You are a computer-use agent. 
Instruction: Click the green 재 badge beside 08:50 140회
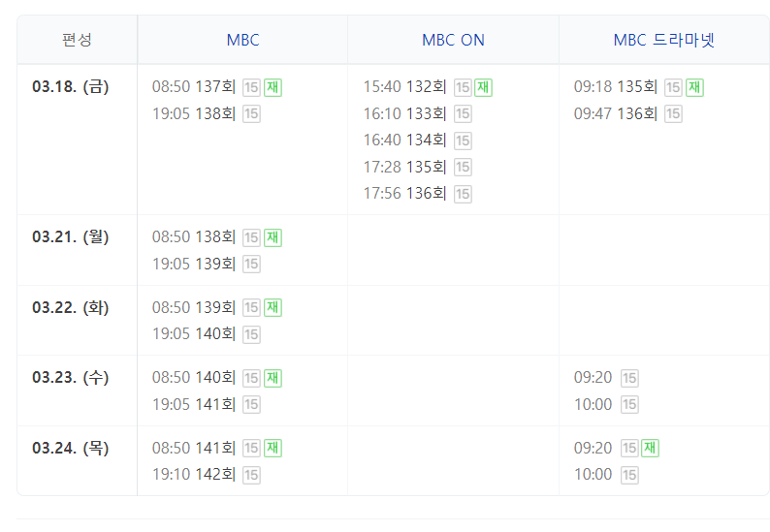(273, 378)
